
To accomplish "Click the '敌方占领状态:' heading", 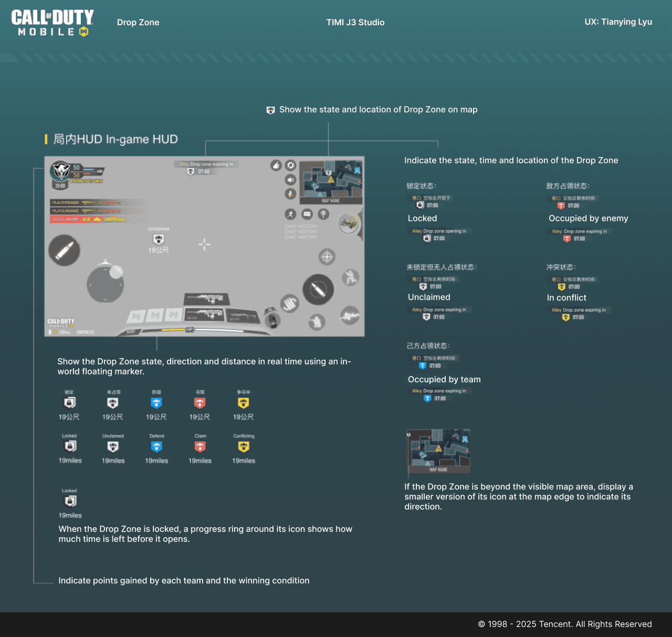I will click(x=568, y=186).
